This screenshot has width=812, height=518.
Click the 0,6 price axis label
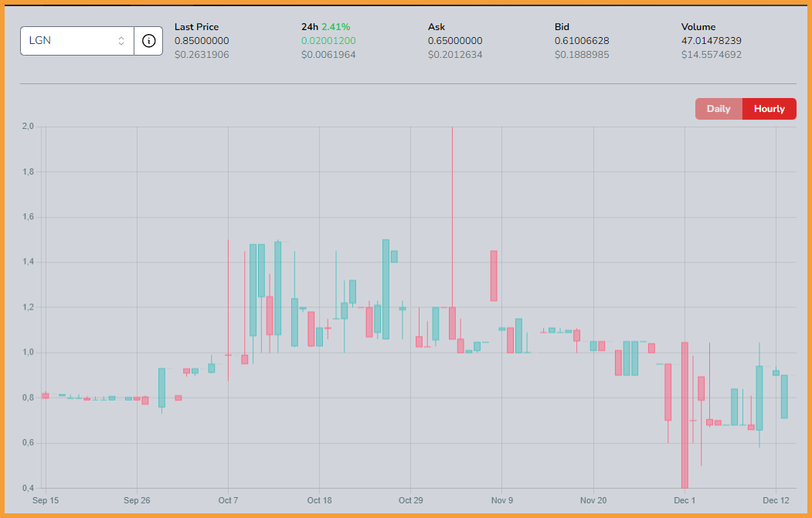tap(28, 443)
